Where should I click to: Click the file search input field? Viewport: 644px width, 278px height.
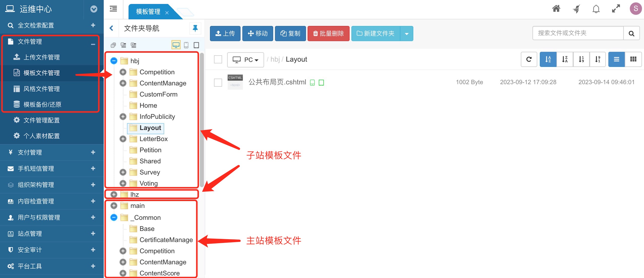click(577, 33)
